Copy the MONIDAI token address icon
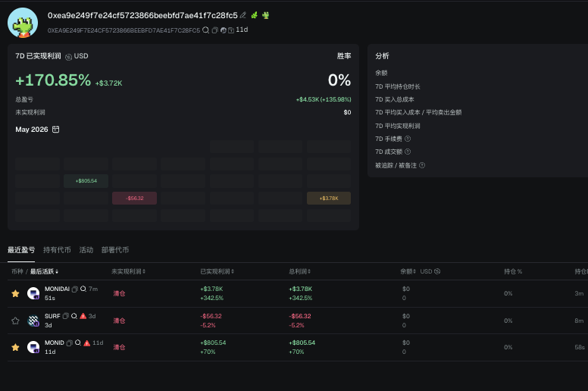 pos(75,289)
